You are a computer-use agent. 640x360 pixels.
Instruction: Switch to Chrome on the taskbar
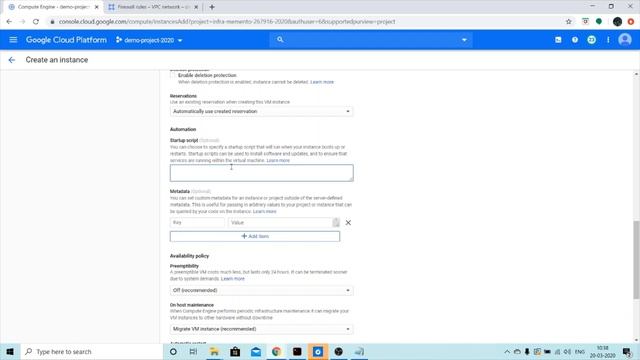pos(276,351)
